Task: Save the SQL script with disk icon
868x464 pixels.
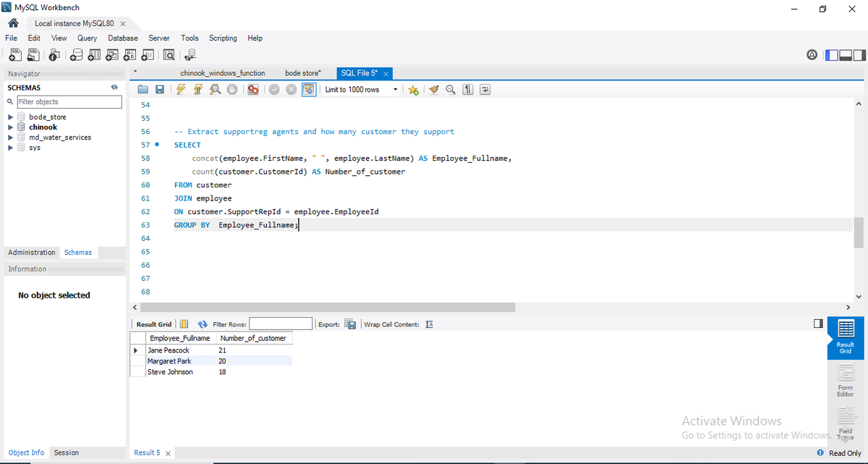Action: 159,90
